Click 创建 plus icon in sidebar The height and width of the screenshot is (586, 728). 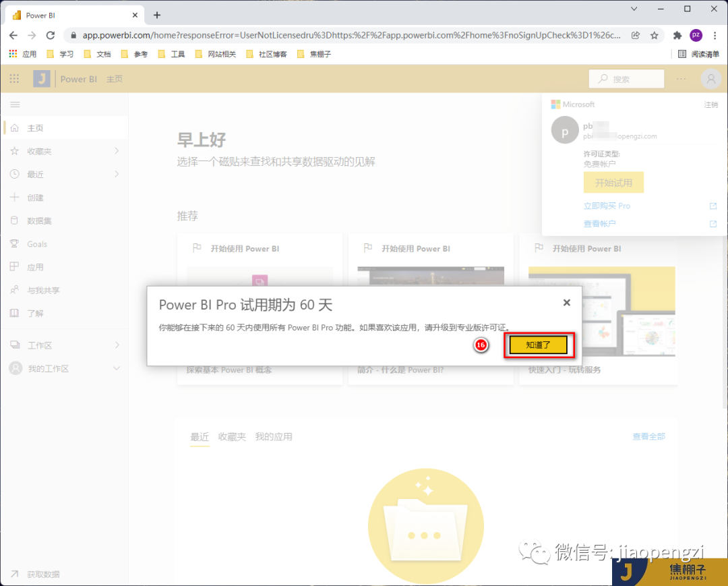click(14, 198)
